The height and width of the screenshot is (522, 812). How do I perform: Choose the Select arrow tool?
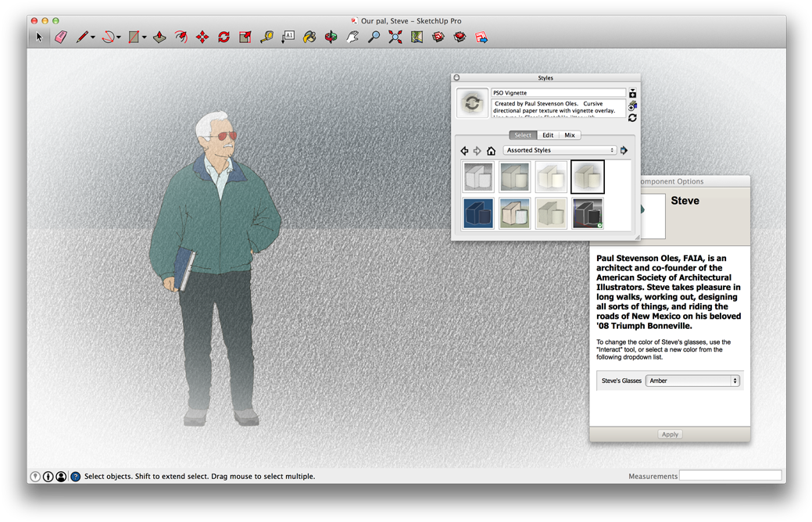click(x=39, y=38)
